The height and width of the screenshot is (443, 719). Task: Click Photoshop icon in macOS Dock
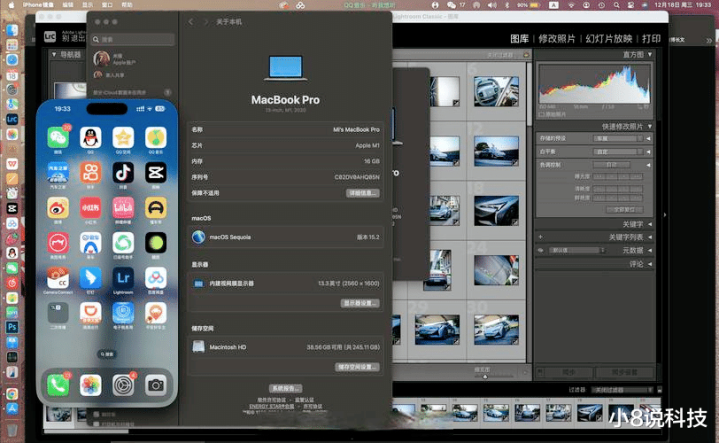coord(12,327)
